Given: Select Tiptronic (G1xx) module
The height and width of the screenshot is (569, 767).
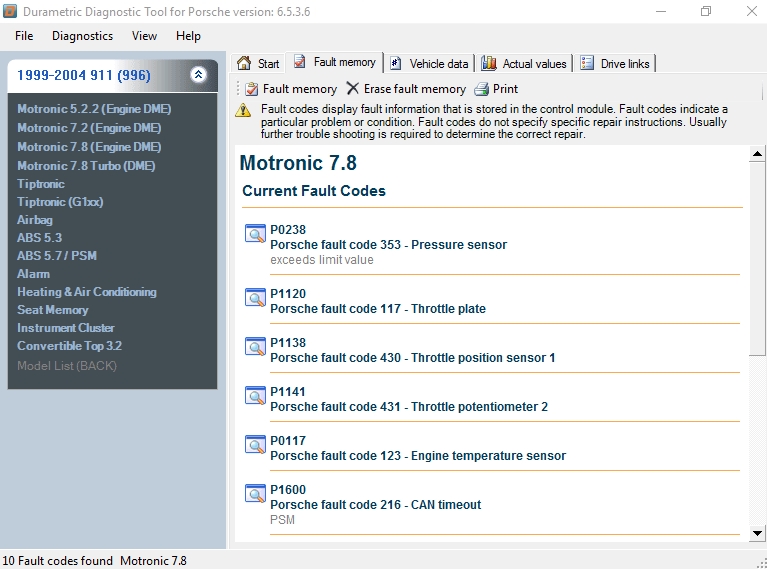Looking at the screenshot, I should pos(60,202).
